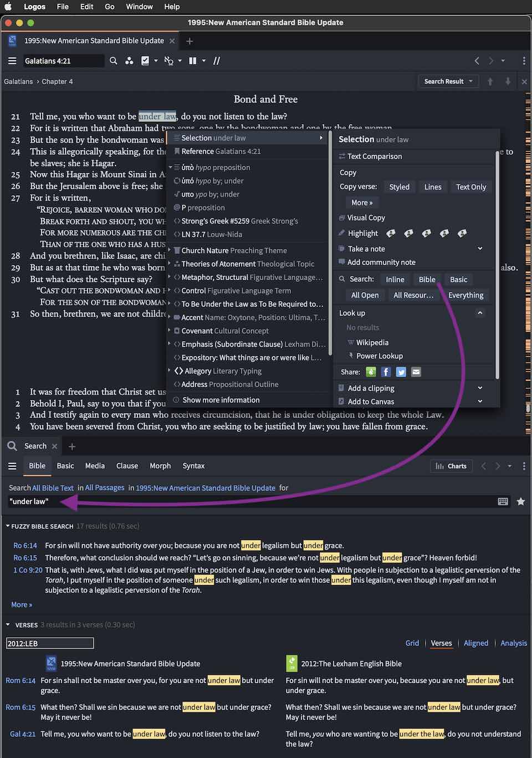
Task: Expand the visual filters dropdown arrow
Action: pos(156,61)
